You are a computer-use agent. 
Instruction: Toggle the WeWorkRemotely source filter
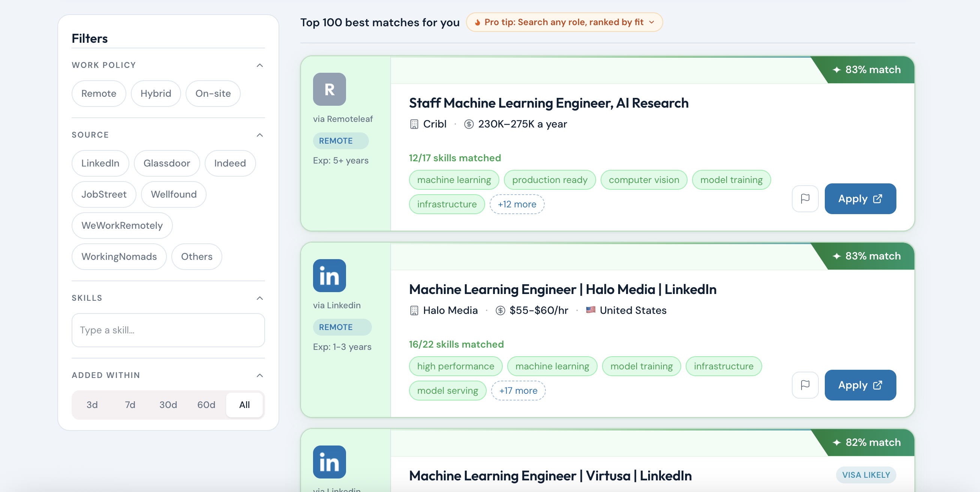pyautogui.click(x=122, y=226)
